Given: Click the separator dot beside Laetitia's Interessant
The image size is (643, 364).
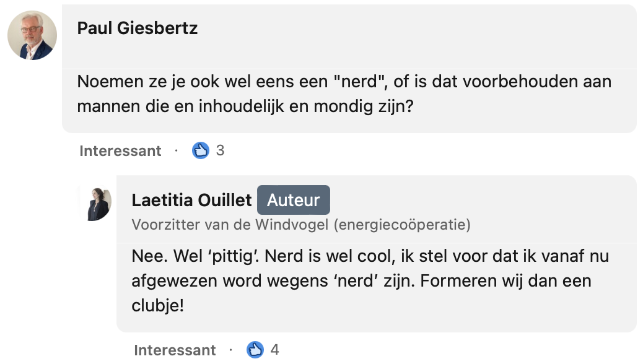Looking at the screenshot, I should 230,350.
